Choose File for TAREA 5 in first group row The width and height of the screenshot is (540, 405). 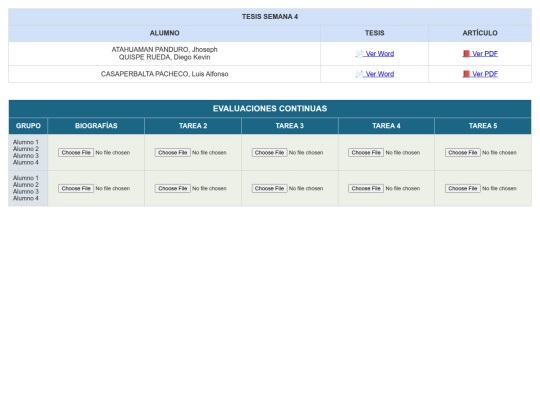pos(463,153)
